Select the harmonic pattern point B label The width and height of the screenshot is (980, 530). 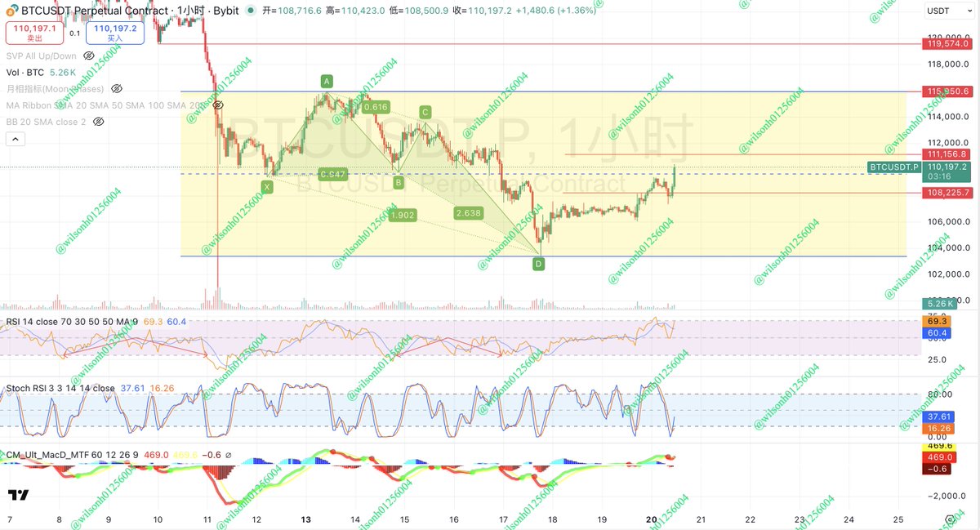[x=399, y=183]
